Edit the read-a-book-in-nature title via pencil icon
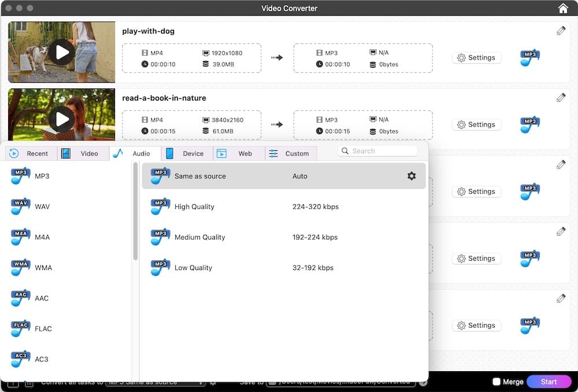 pos(561,97)
